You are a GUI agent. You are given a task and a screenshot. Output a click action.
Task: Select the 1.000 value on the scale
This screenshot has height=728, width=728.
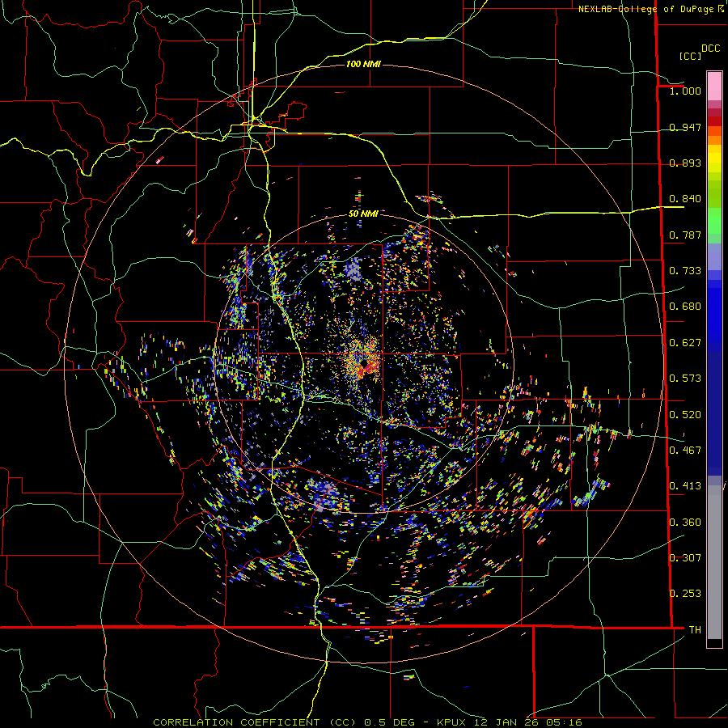[685, 91]
